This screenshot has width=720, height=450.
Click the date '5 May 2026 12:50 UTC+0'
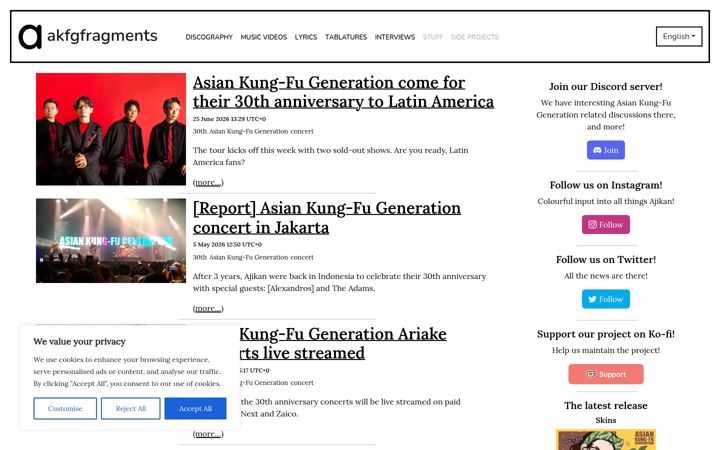pyautogui.click(x=227, y=244)
